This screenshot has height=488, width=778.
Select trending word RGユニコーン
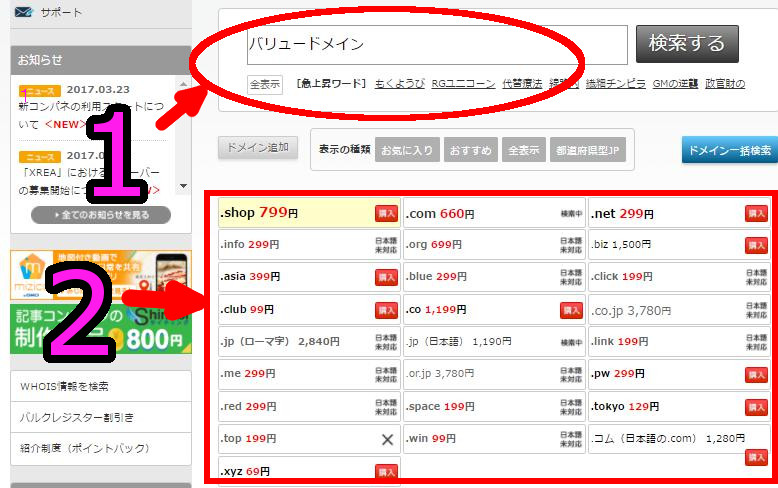(x=463, y=84)
